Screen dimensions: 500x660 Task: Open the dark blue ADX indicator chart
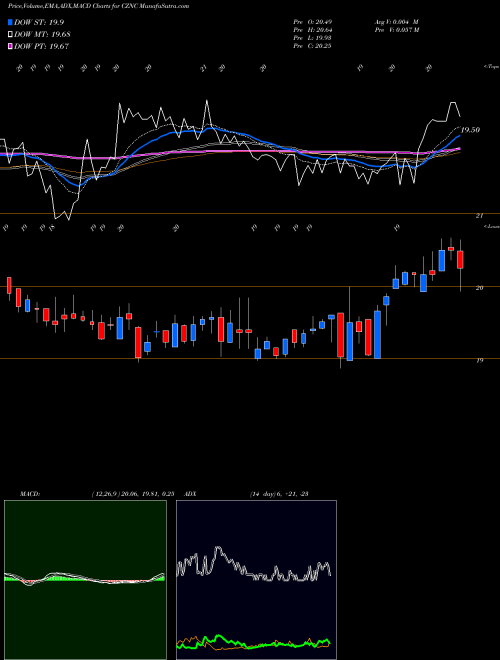pyautogui.click(x=256, y=580)
